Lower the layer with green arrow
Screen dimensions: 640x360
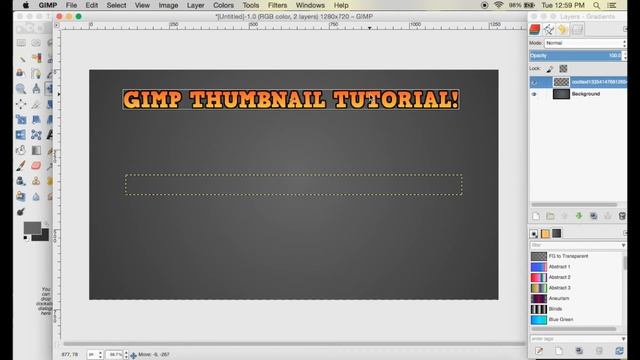point(579,216)
